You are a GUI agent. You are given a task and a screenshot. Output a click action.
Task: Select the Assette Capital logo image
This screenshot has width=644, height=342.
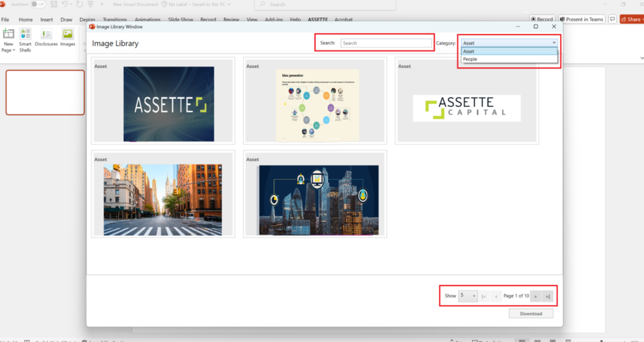(x=467, y=108)
